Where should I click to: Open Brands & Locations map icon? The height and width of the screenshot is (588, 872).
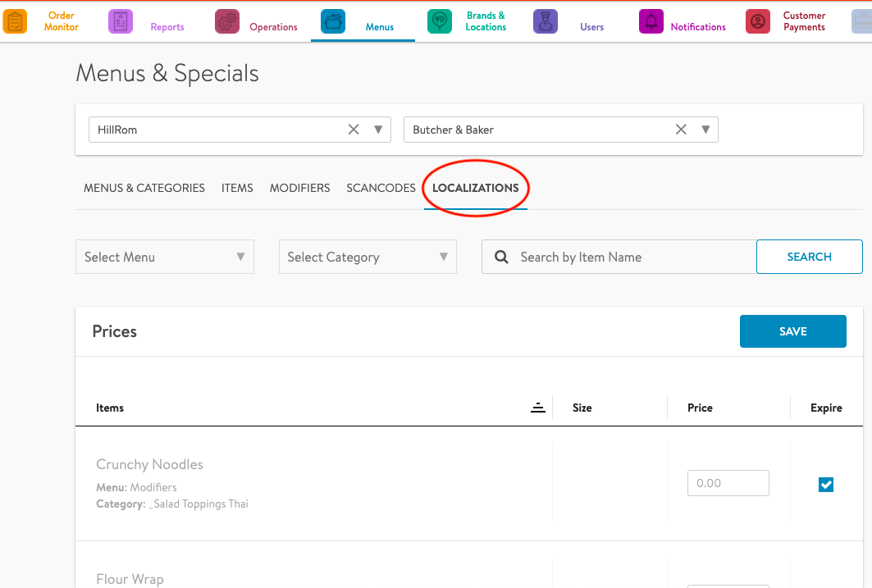440,21
